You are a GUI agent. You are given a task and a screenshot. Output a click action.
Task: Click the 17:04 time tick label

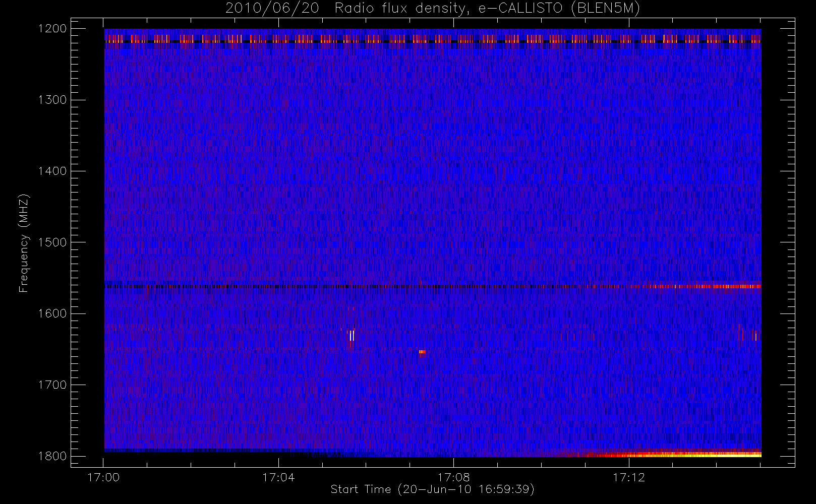[278, 477]
